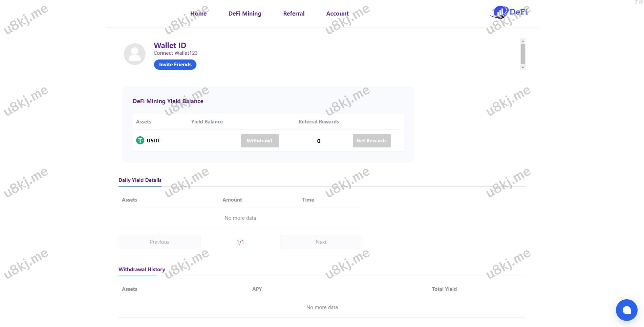Click the USDT Tether coin icon
Viewport: 644px width, 327px height.
pyautogui.click(x=140, y=140)
